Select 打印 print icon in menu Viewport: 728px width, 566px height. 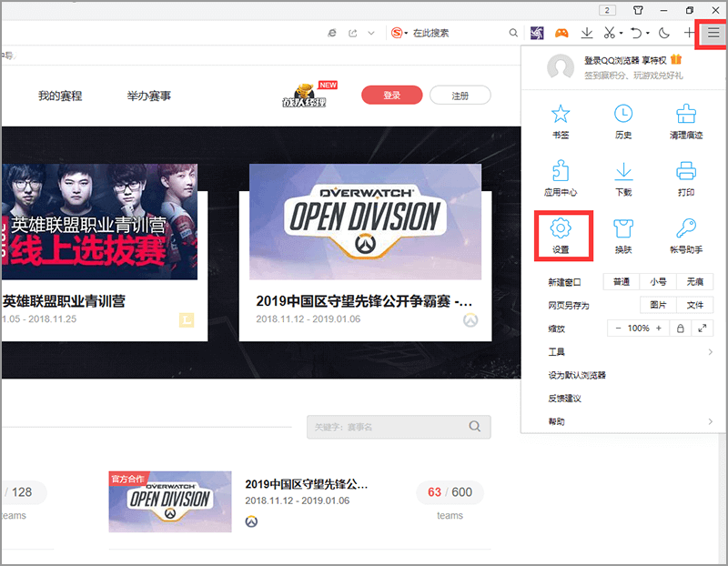click(686, 178)
